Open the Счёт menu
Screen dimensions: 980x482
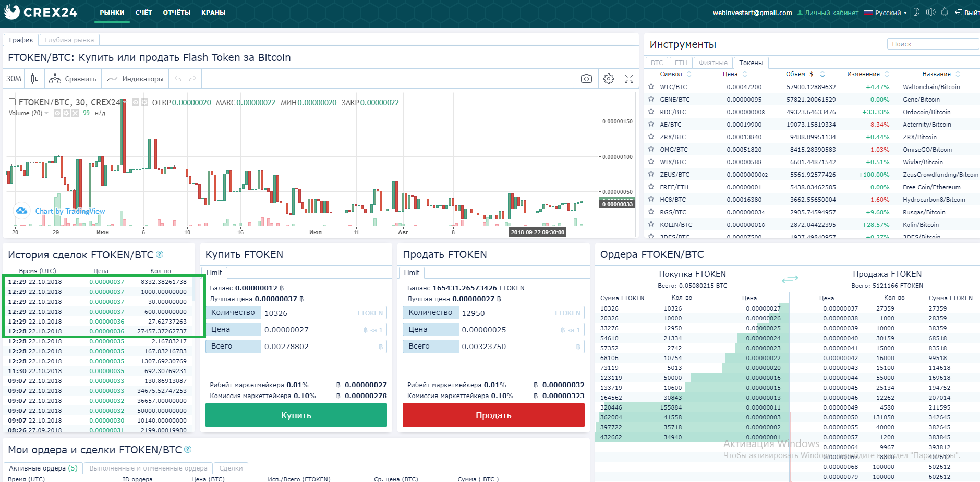pyautogui.click(x=143, y=12)
